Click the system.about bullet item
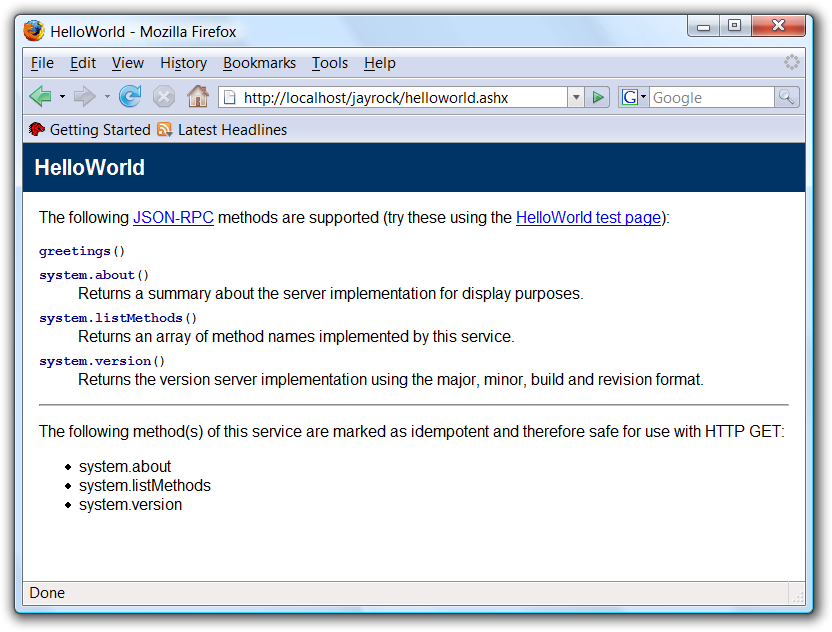This screenshot has width=832, height=632. [x=125, y=466]
